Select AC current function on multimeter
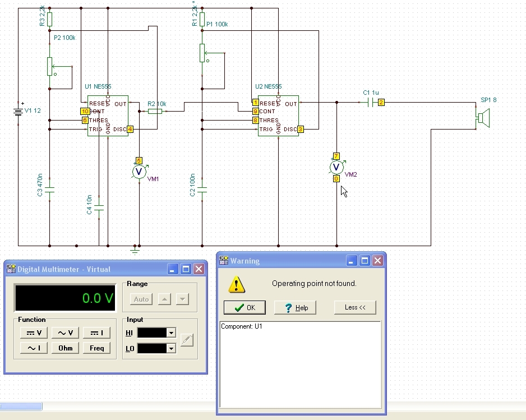Image resolution: width=526 pixels, height=420 pixels. 34,348
